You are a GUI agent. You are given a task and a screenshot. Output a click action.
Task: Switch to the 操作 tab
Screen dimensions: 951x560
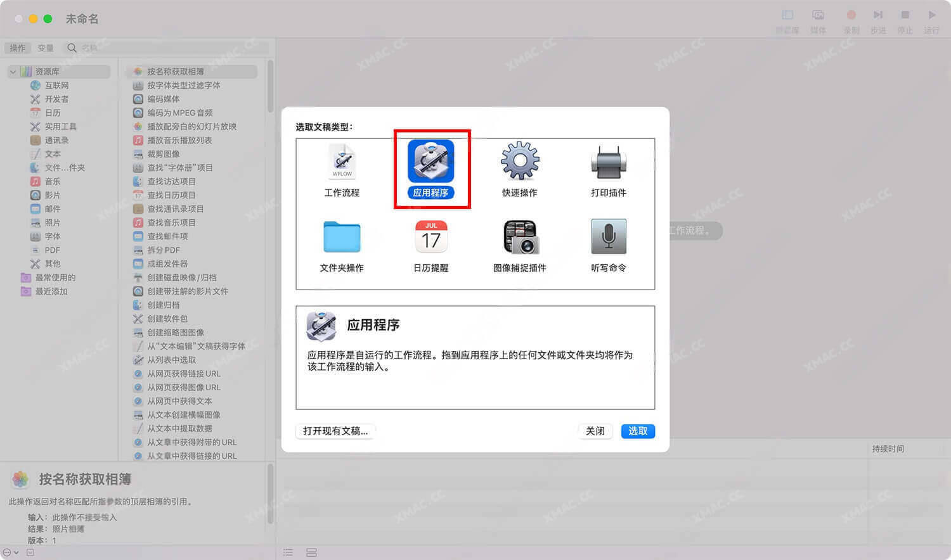(x=17, y=48)
